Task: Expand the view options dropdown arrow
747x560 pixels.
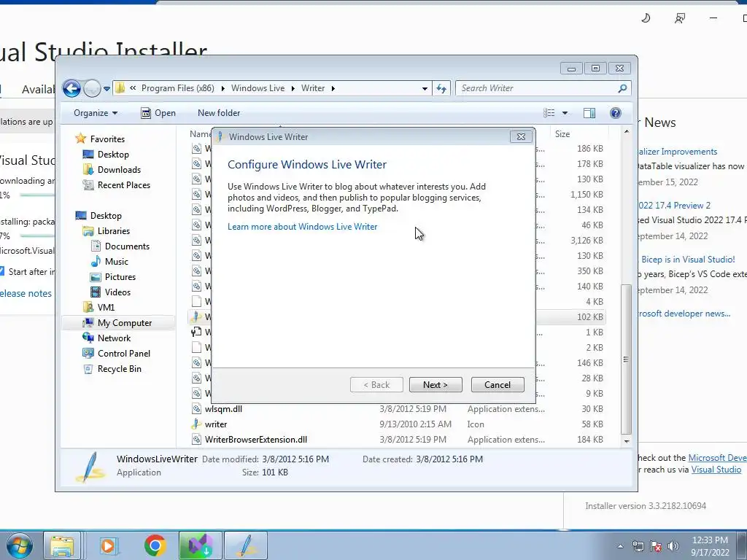Action: tap(565, 113)
